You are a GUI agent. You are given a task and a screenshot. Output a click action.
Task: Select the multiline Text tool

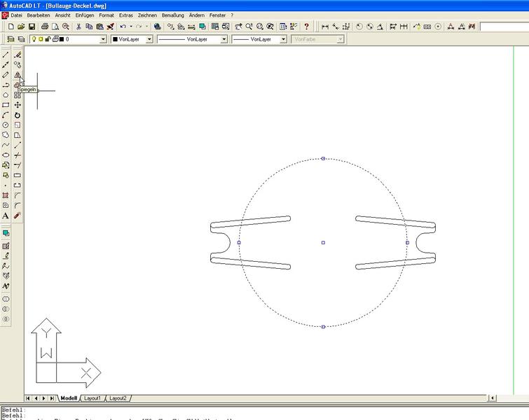tap(6, 216)
